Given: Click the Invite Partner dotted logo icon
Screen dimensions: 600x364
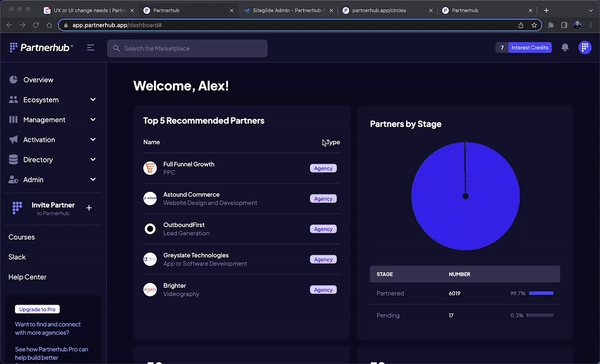Looking at the screenshot, I should pyautogui.click(x=17, y=208).
